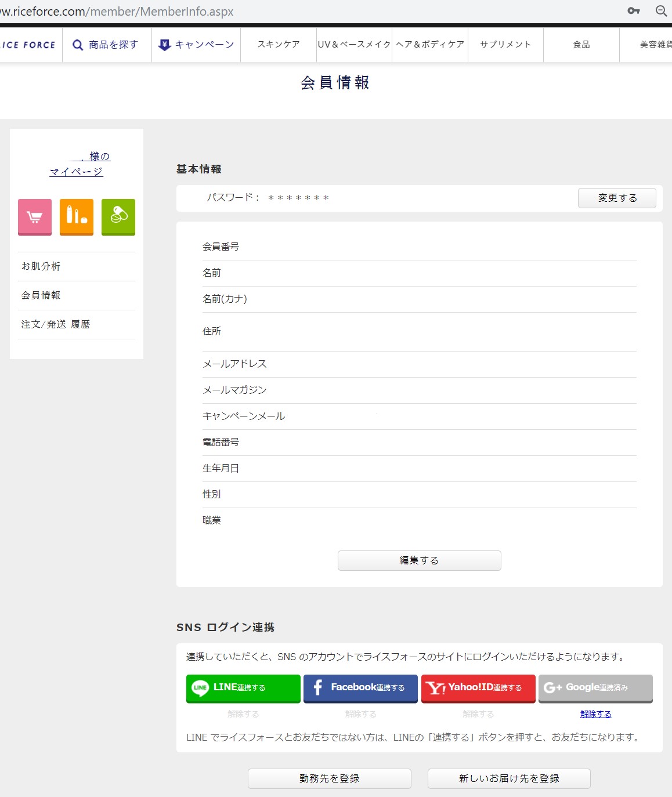Connect Facebook account for login
The height and width of the screenshot is (797, 672).
[360, 688]
